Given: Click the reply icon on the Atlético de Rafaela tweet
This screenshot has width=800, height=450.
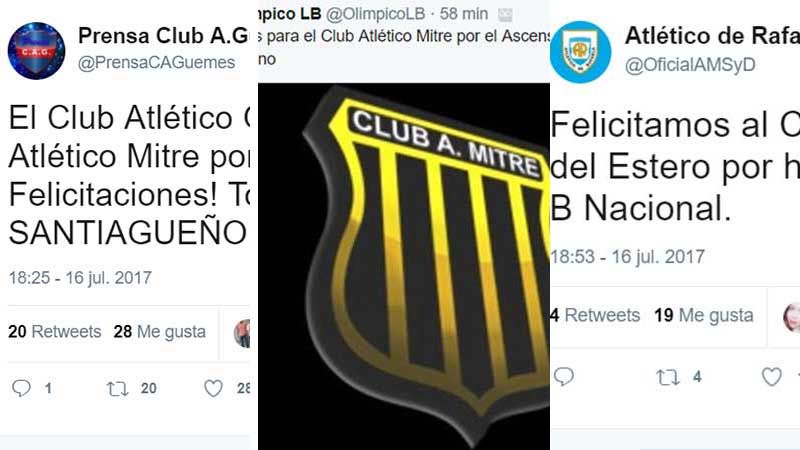Looking at the screenshot, I should pos(564,377).
